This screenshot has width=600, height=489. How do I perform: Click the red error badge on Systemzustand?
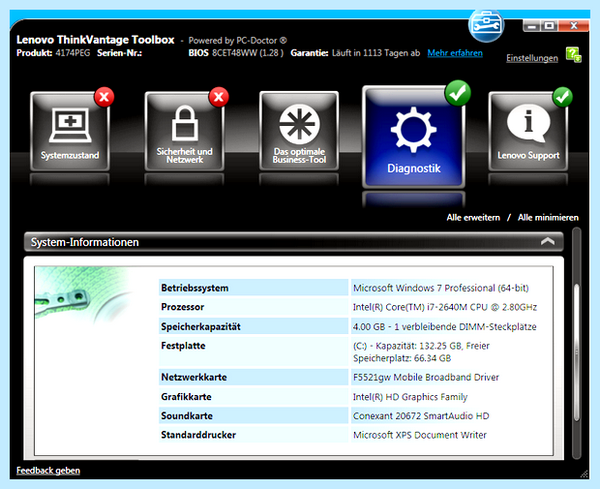pos(104,97)
